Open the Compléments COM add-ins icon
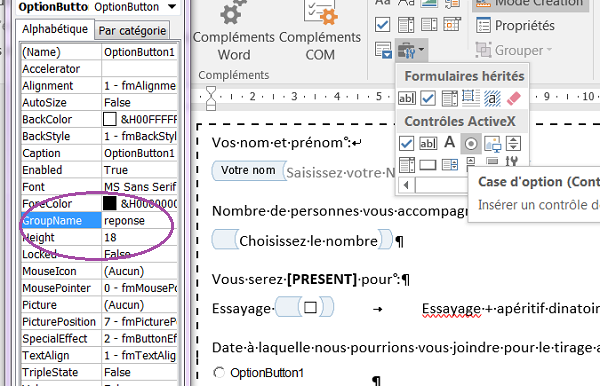Screen dimensions: 600x386 click(x=321, y=12)
